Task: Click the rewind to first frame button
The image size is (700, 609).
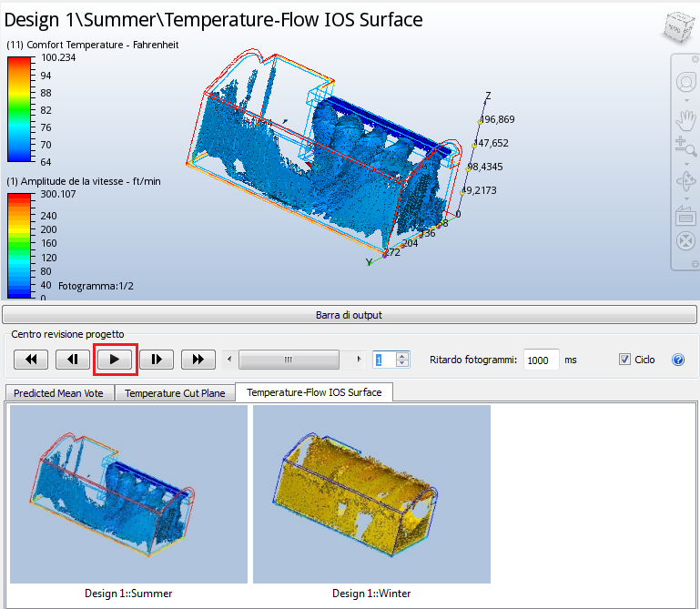Action: click(31, 360)
